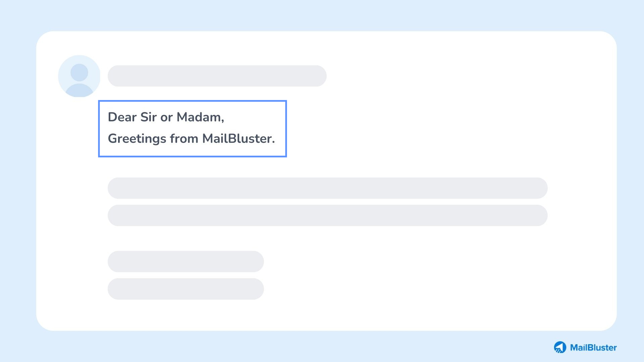Select the highlighted greeting message area
This screenshot has height=362, width=644.
193,128
